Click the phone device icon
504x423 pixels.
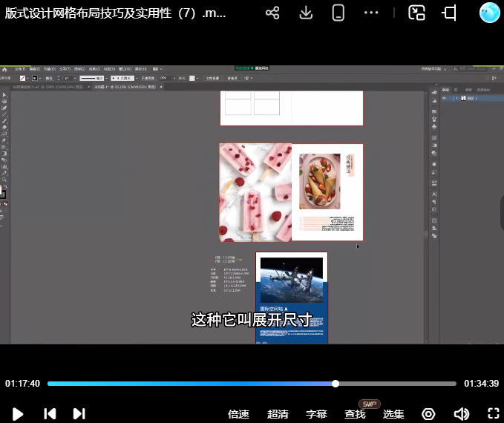(x=338, y=13)
